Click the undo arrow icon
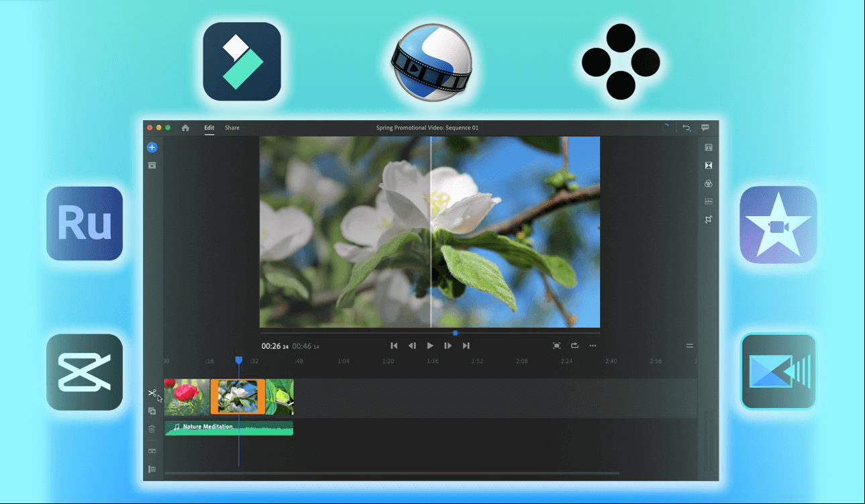Screen dimensions: 865x504 click(x=686, y=128)
